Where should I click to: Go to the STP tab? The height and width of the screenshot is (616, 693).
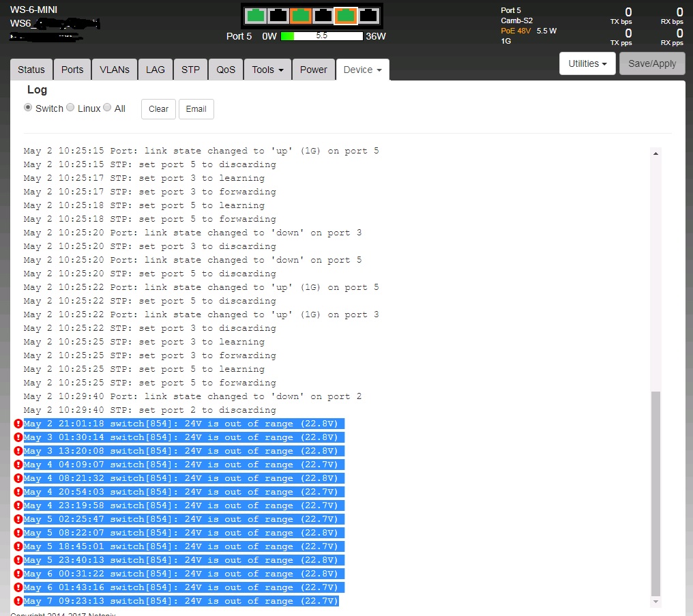[190, 70]
